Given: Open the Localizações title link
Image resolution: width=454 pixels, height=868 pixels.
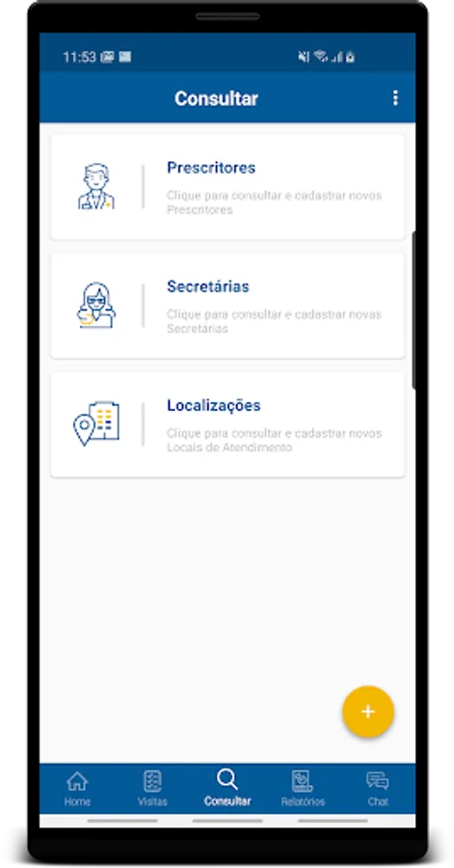Looking at the screenshot, I should (x=213, y=406).
